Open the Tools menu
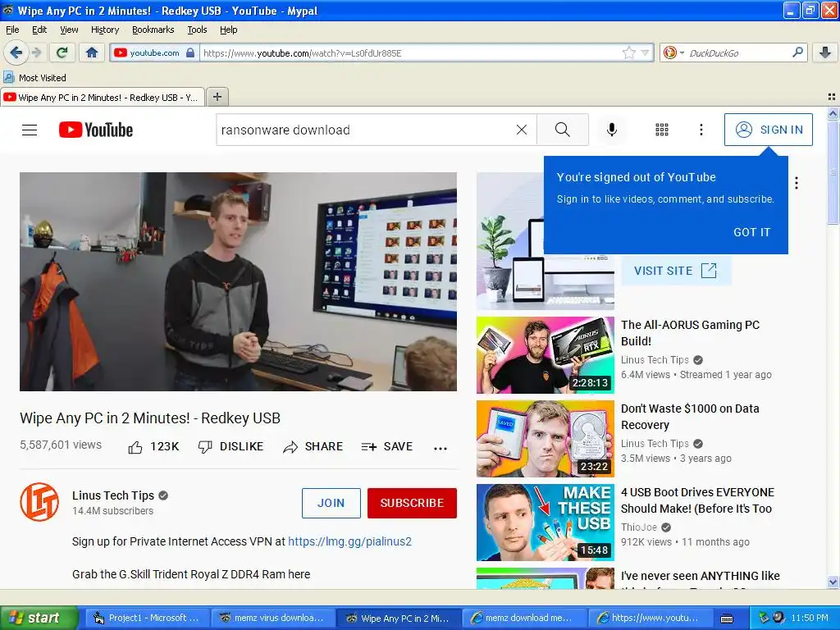The height and width of the screenshot is (630, 840). point(197,30)
